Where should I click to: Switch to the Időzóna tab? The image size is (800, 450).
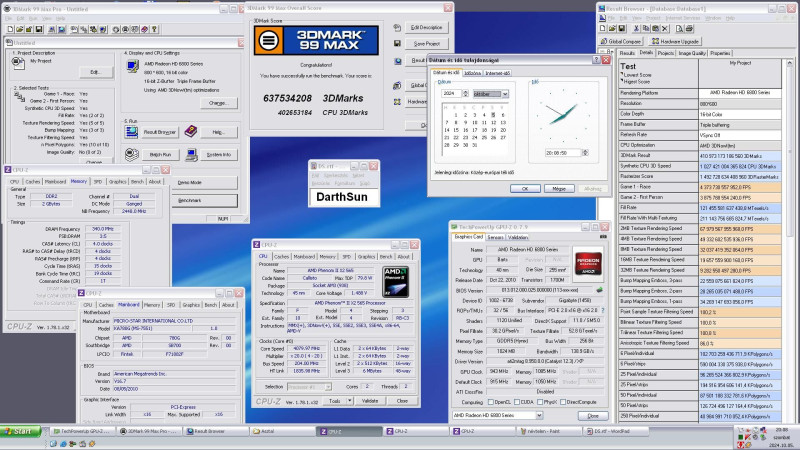472,73
